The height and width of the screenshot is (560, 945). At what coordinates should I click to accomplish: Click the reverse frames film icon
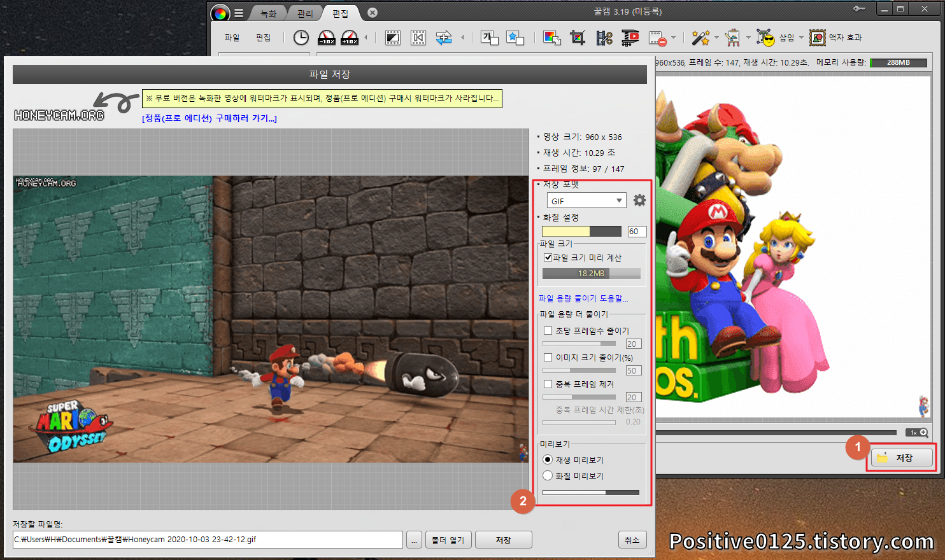pos(418,38)
